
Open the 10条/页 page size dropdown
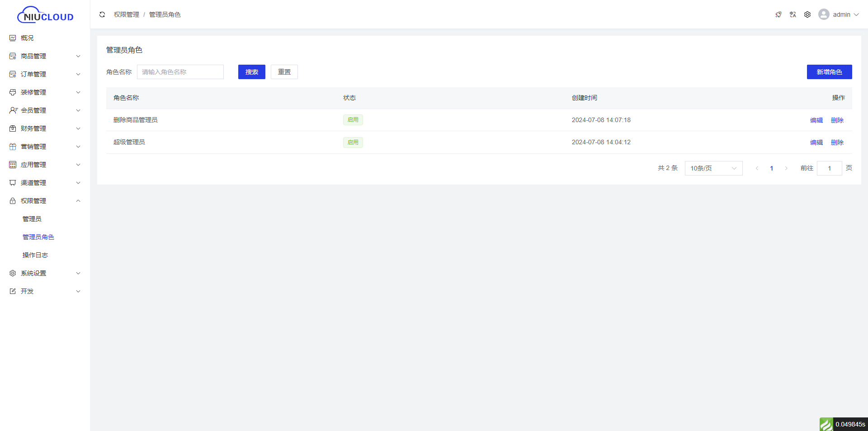pos(713,168)
